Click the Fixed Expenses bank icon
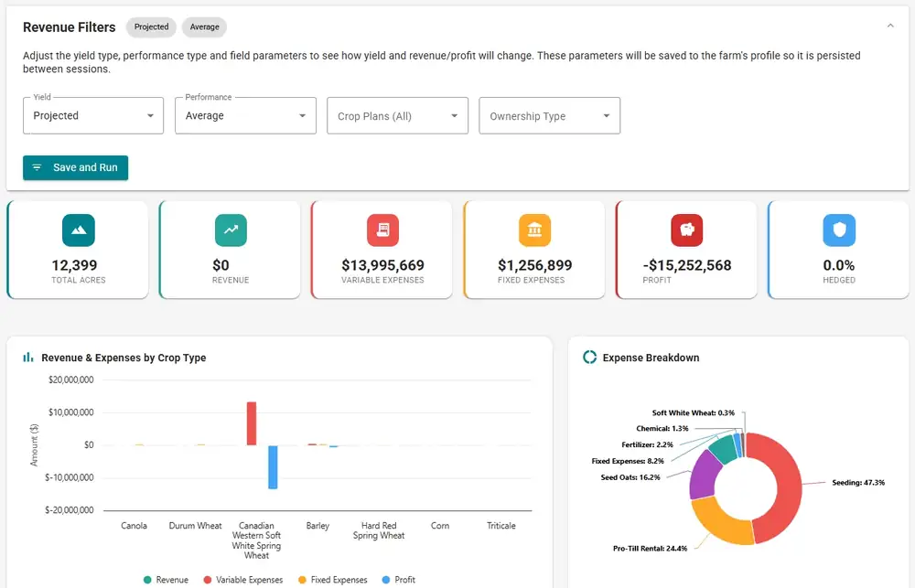The width and height of the screenshot is (915, 588). coord(534,230)
